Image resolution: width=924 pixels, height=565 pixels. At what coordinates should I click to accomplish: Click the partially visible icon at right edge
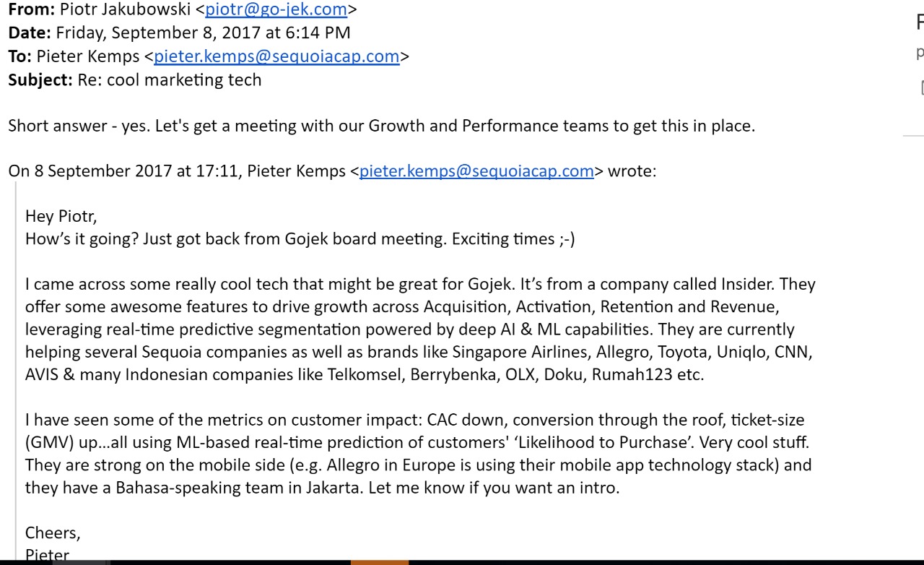tap(921, 88)
